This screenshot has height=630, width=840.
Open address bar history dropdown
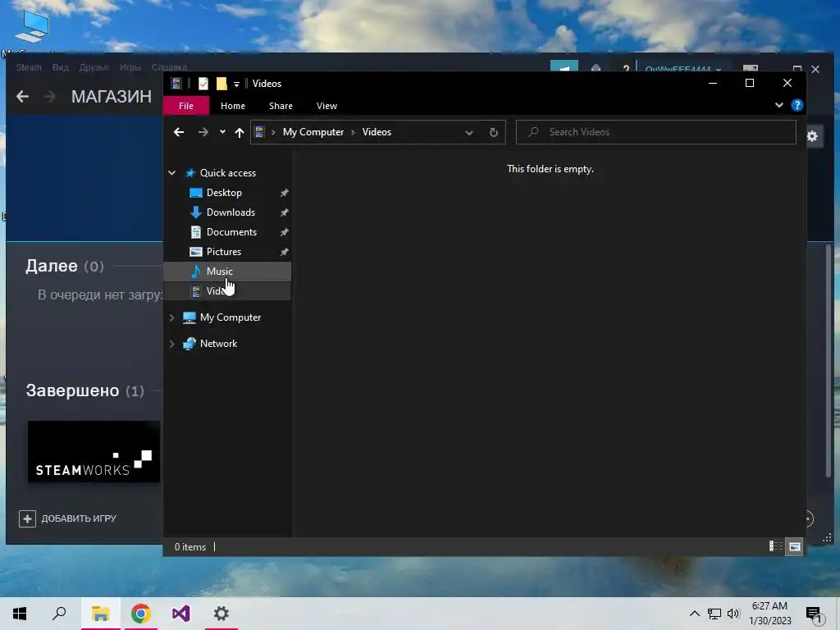click(x=468, y=132)
